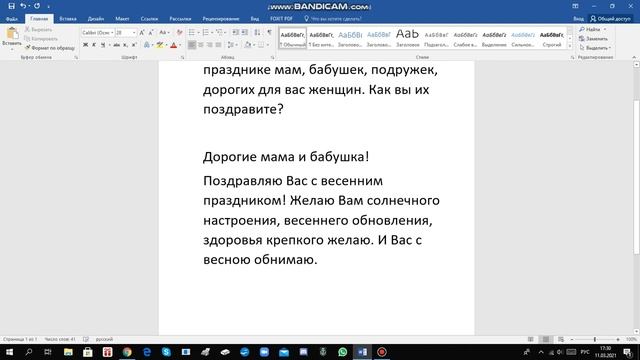This screenshot has height=360, width=640.
Task: Justify the paragraph text
Action: (x=218, y=45)
